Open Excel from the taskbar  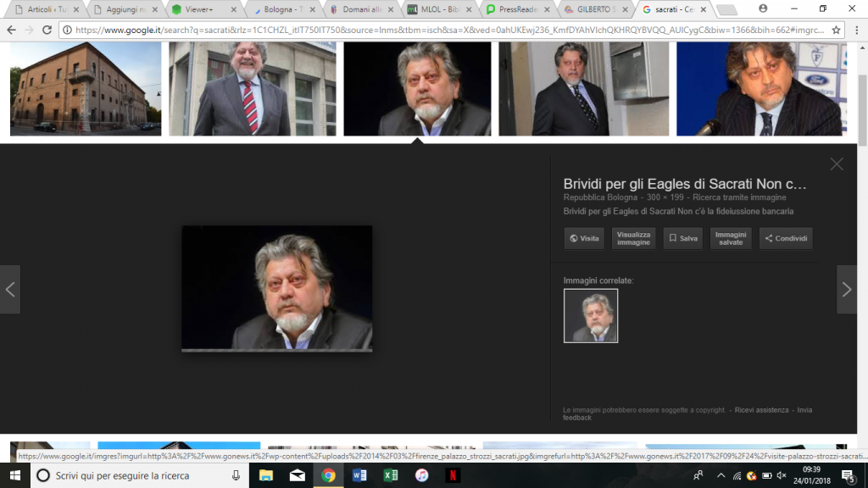[390, 475]
